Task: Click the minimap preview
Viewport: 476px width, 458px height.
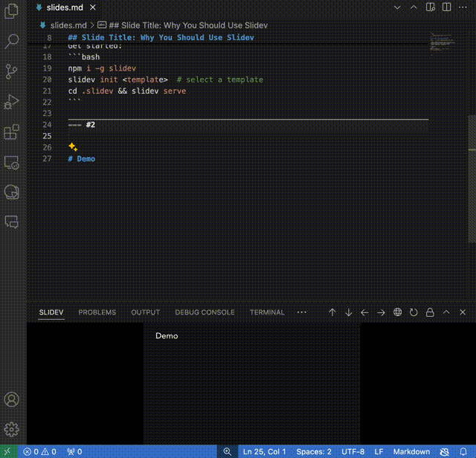Action: [x=442, y=42]
